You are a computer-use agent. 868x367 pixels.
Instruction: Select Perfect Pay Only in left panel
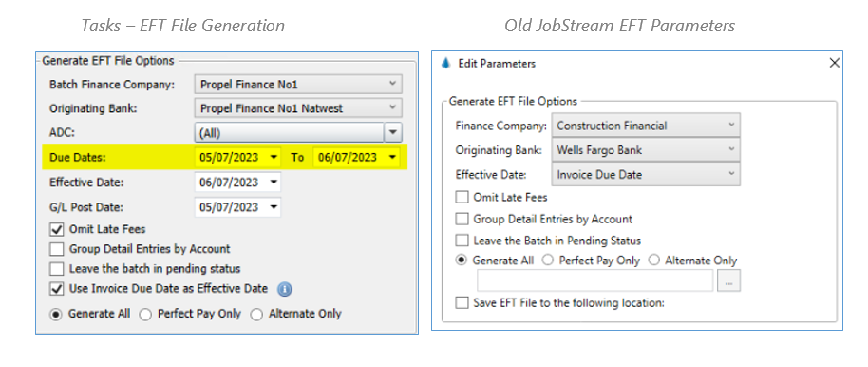coord(145,315)
